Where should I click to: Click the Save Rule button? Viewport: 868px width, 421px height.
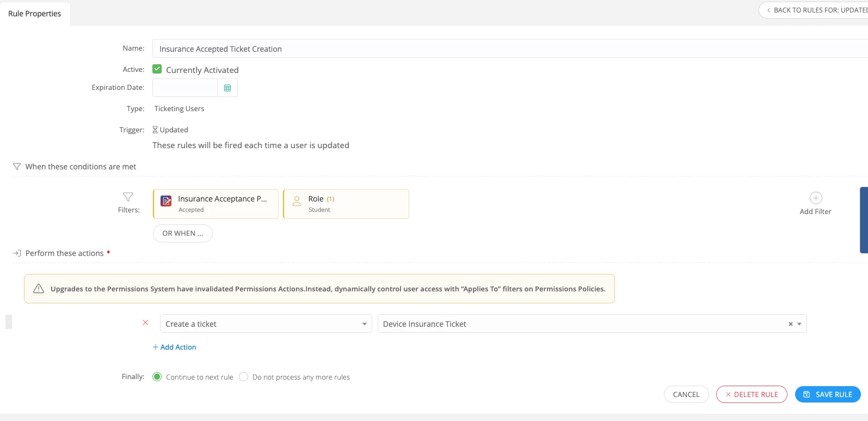tap(828, 394)
